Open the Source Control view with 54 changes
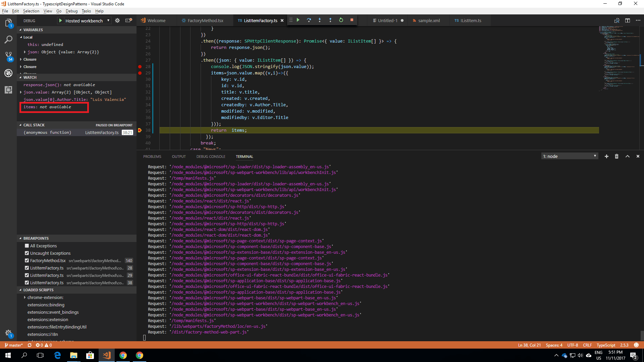644x362 pixels. pyautogui.click(x=8, y=55)
